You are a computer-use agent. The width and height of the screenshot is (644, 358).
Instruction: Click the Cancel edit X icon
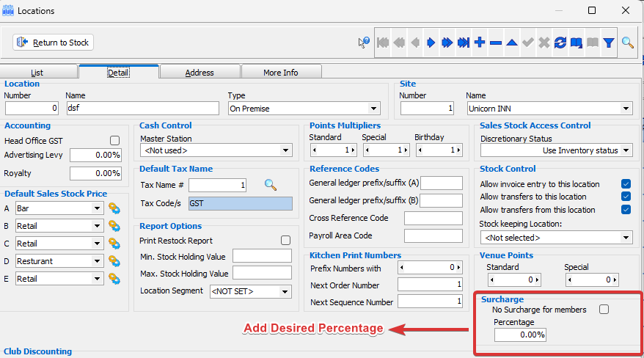click(x=544, y=43)
